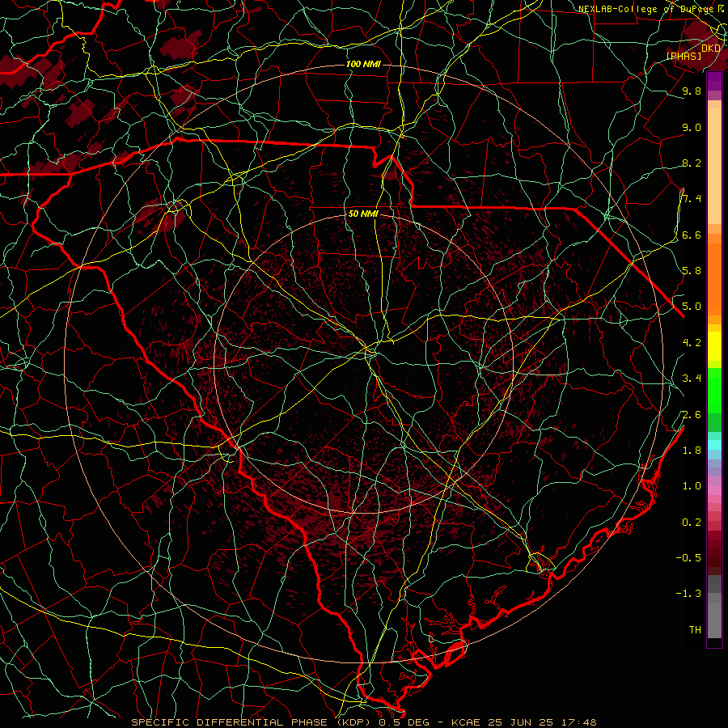Click the -1.3 value on the color scale
The width and height of the screenshot is (728, 728).
(688, 594)
